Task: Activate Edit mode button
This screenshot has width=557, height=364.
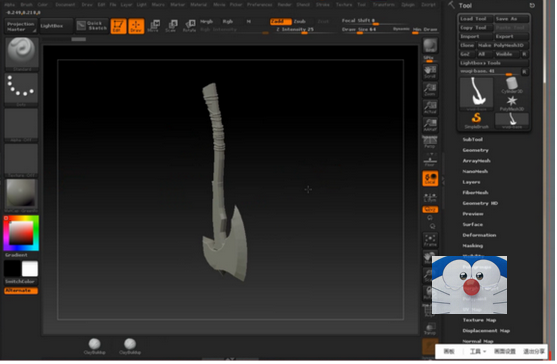Action: 118,26
